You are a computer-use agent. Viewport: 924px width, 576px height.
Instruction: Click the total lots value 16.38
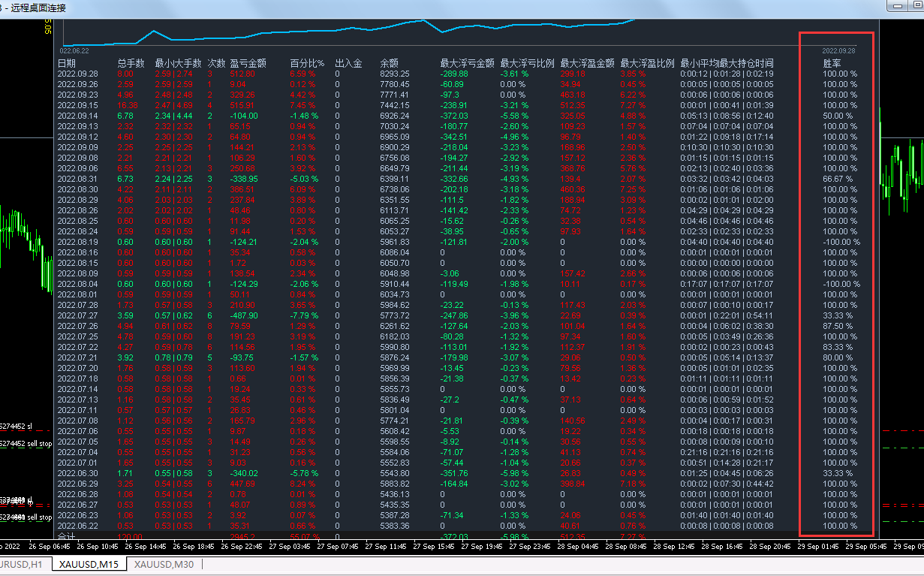128,105
